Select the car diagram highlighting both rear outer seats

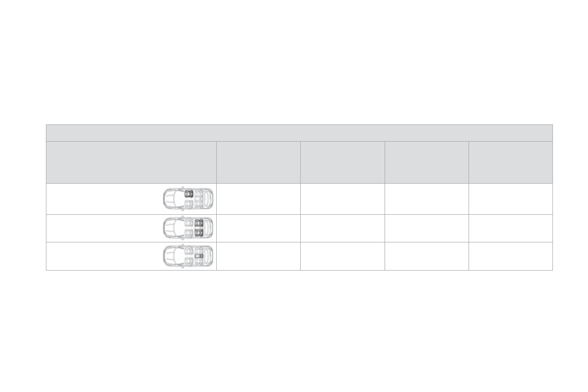[188, 228]
